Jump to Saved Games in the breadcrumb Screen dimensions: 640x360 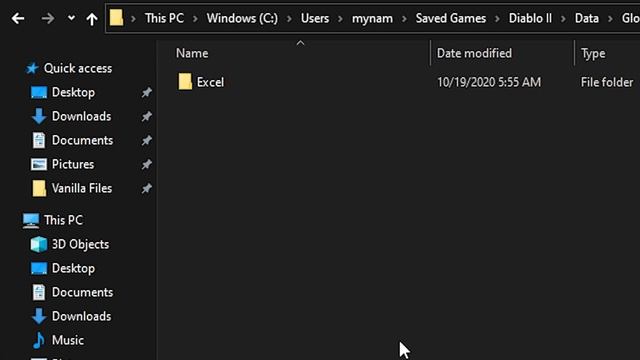click(451, 18)
